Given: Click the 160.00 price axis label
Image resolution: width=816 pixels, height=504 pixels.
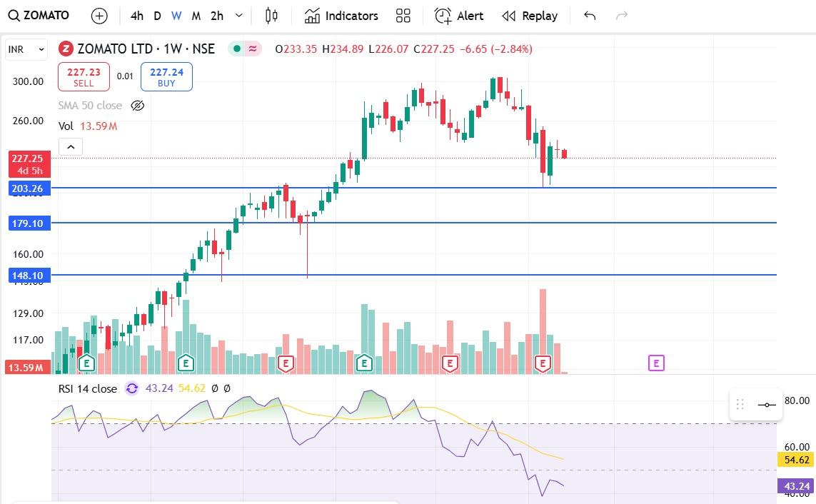Looking at the screenshot, I should [28, 254].
